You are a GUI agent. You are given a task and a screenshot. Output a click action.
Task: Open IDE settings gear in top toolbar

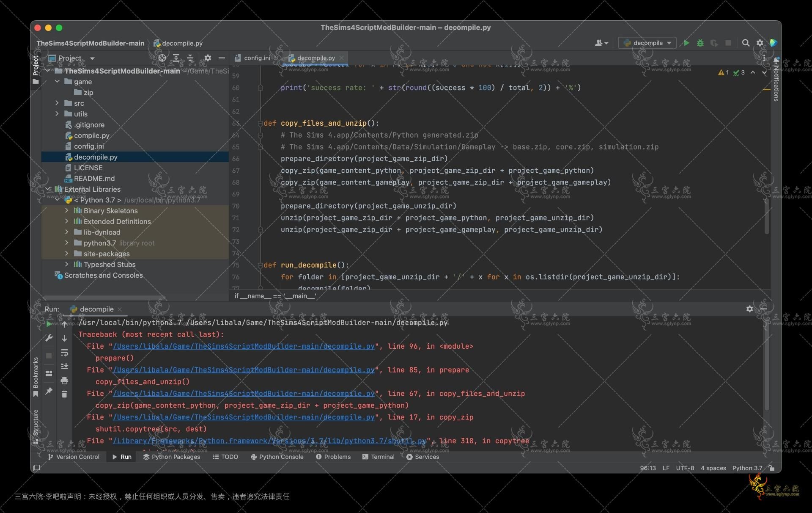point(760,43)
